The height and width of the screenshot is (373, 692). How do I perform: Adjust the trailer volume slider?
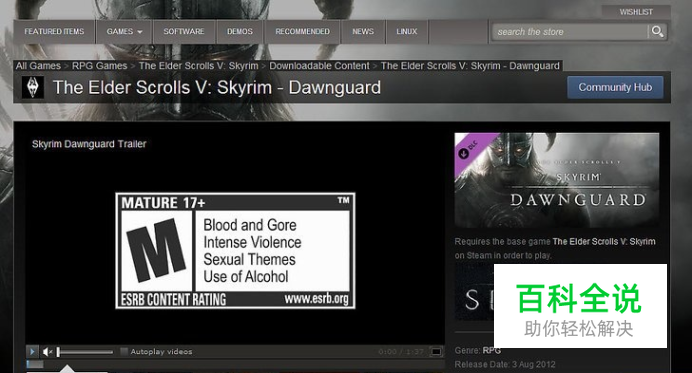tap(85, 352)
